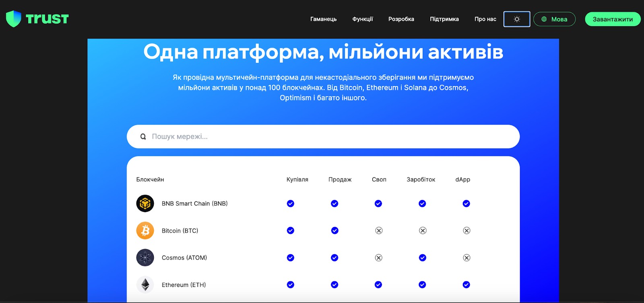
Task: Click Ethereum Своп checkmark
Action: click(x=378, y=285)
